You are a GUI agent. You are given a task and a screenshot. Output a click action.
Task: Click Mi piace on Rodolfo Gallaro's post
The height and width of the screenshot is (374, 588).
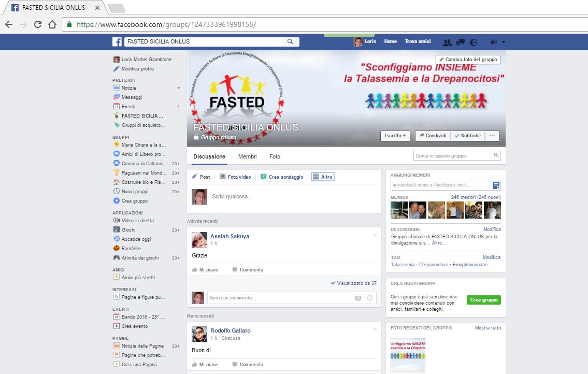point(205,365)
